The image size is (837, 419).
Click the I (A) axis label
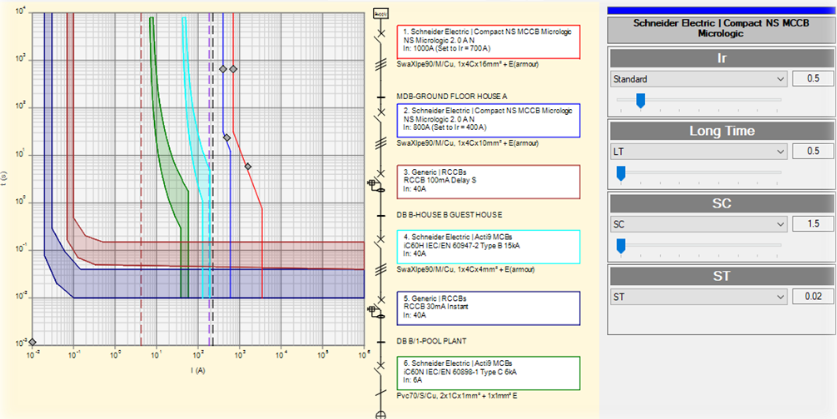coord(198,370)
